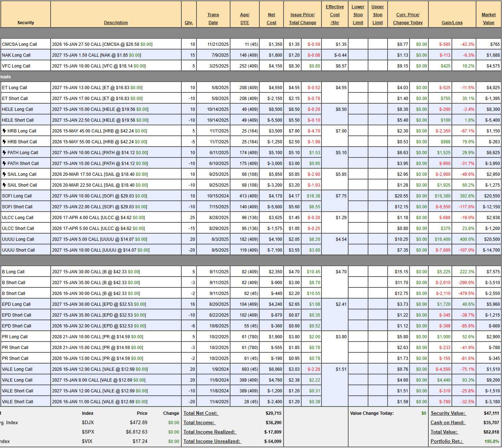Click the lightning bolt beside HRB Long Call

(x=4, y=131)
